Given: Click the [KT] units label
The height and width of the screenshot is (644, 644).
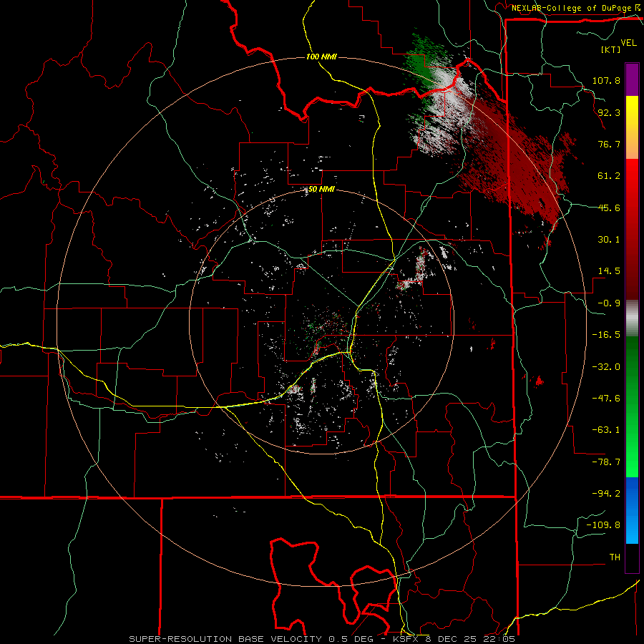Looking at the screenshot, I should click(x=610, y=49).
